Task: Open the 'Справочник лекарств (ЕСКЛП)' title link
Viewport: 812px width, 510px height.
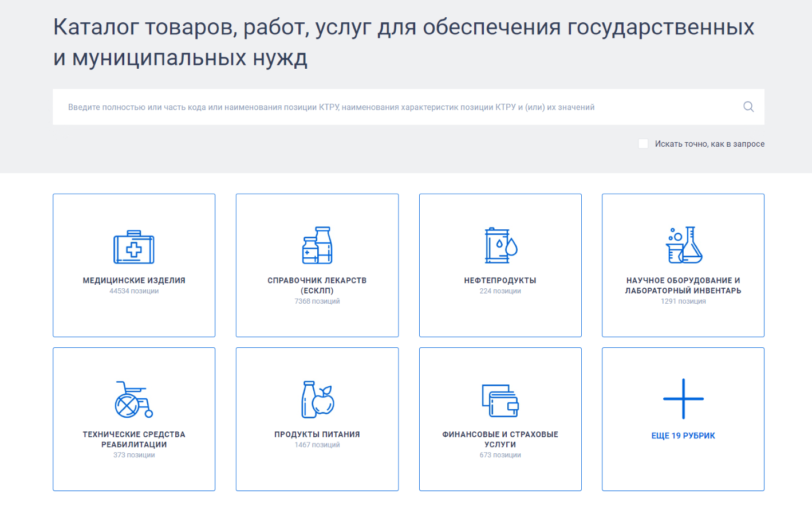Action: (317, 285)
